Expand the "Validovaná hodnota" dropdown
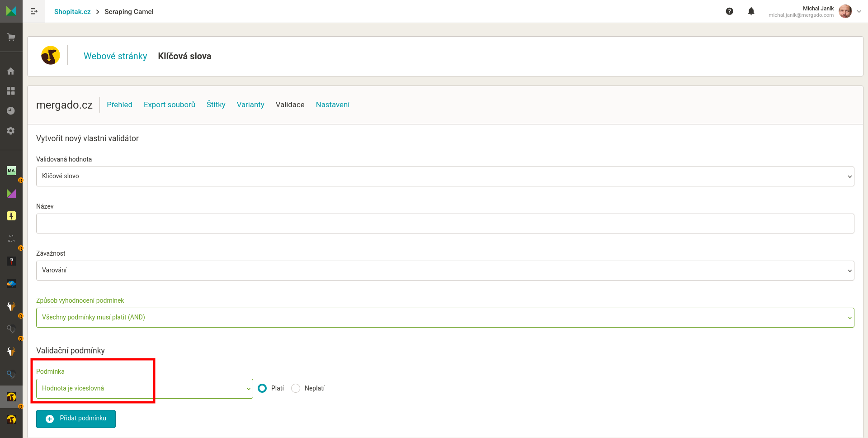This screenshot has width=868, height=438. 445,176
